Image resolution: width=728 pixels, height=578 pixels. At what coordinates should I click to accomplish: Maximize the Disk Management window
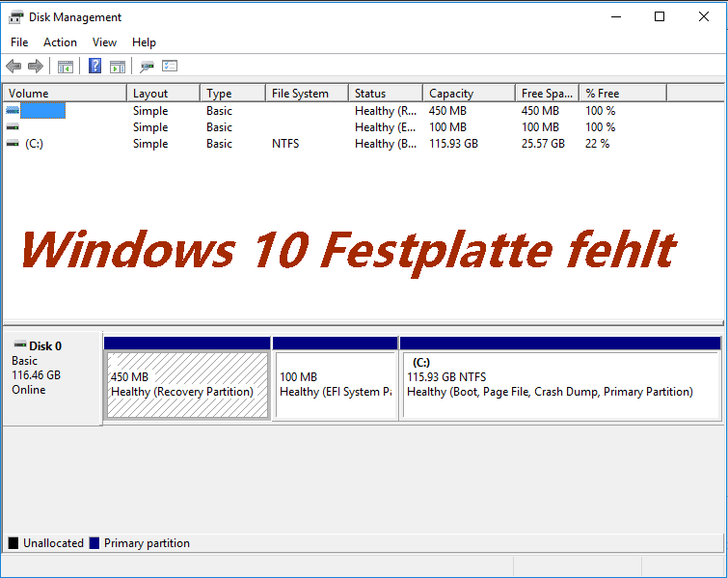[660, 16]
